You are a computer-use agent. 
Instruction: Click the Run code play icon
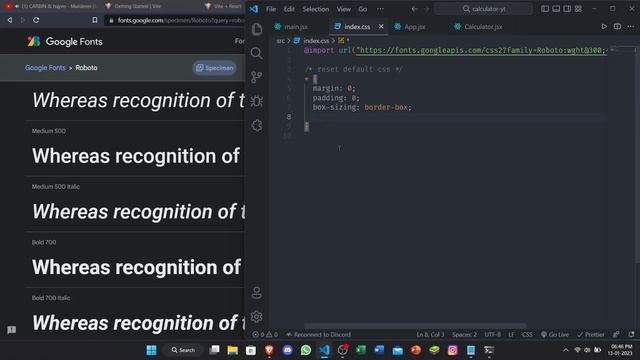[604, 27]
